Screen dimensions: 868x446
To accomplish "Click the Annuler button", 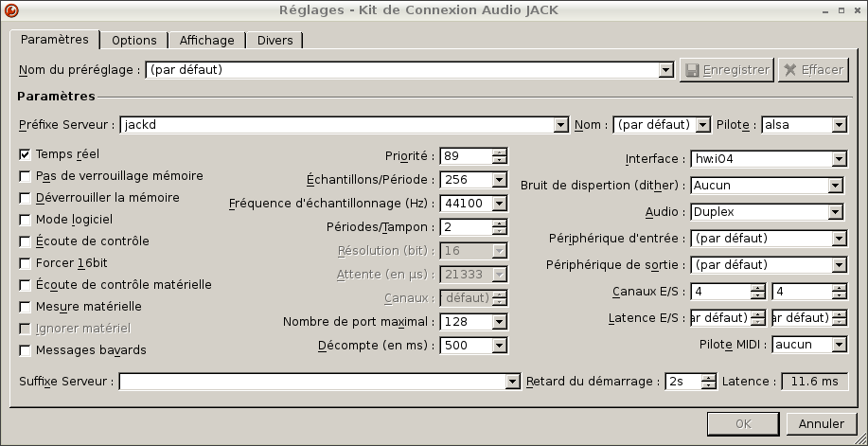I will click(821, 423).
